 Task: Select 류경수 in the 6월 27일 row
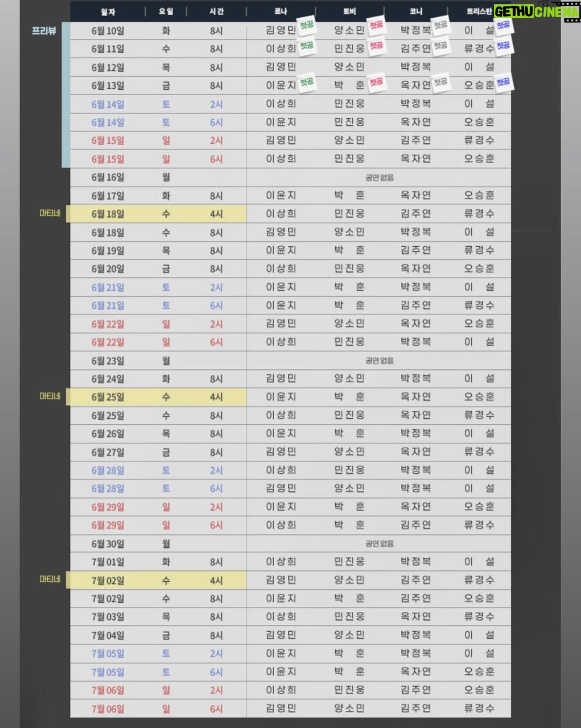(479, 452)
